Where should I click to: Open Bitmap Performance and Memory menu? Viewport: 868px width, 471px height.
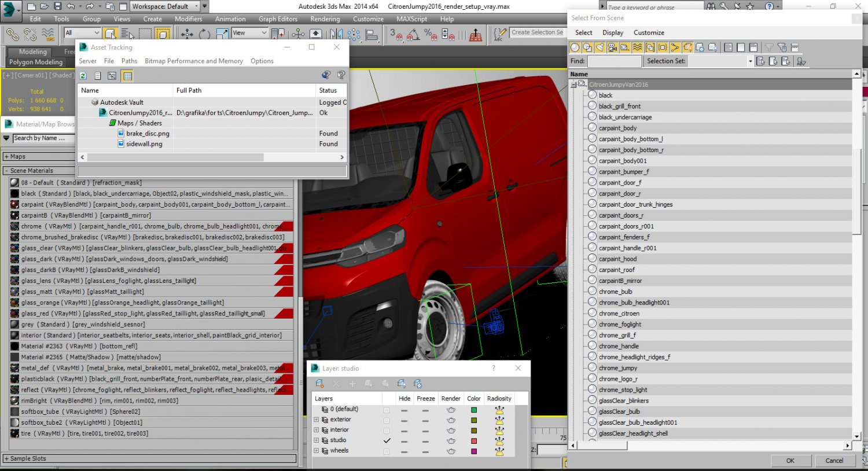(x=193, y=61)
